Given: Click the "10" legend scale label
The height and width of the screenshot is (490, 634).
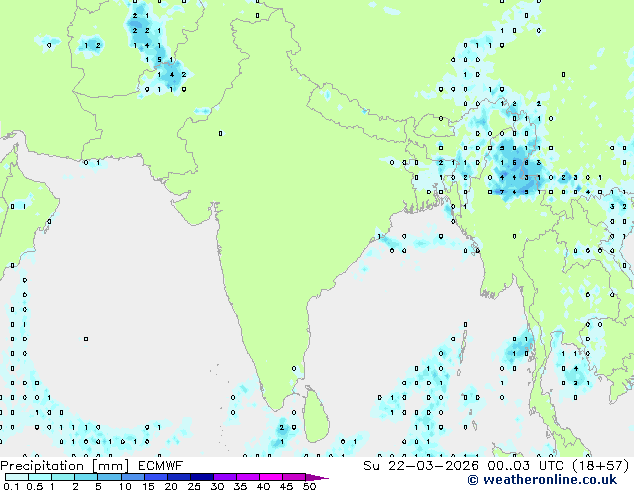Looking at the screenshot, I should (125, 486).
